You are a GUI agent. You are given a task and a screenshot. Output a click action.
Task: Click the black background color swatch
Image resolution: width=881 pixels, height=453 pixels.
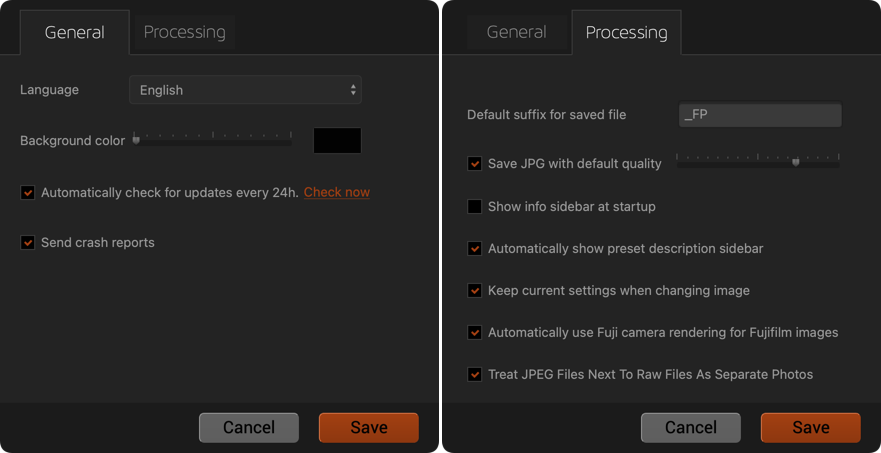337,140
